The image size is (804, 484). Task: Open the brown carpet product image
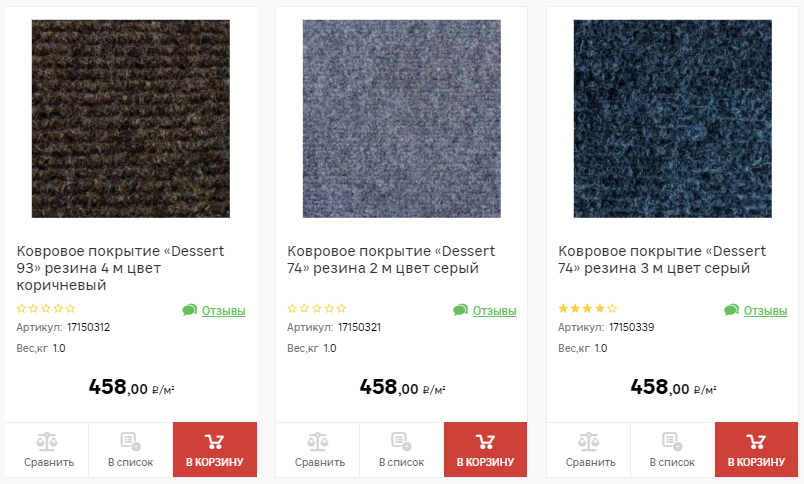[131, 119]
